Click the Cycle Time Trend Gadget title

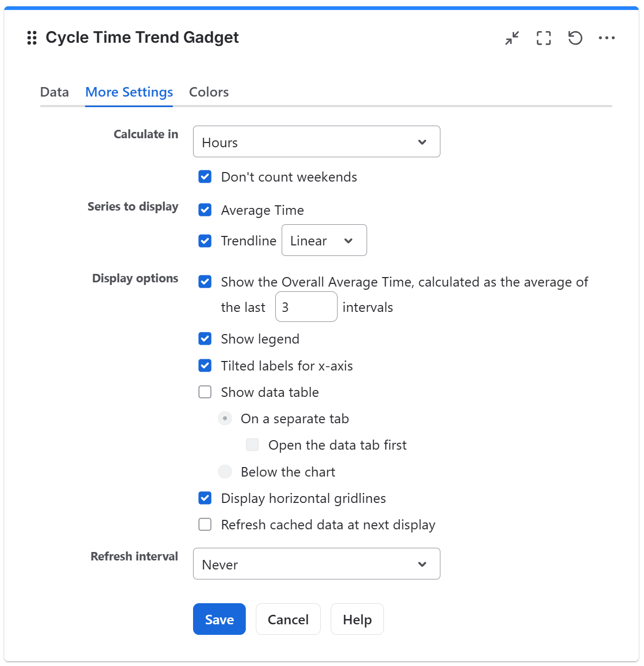[142, 37]
